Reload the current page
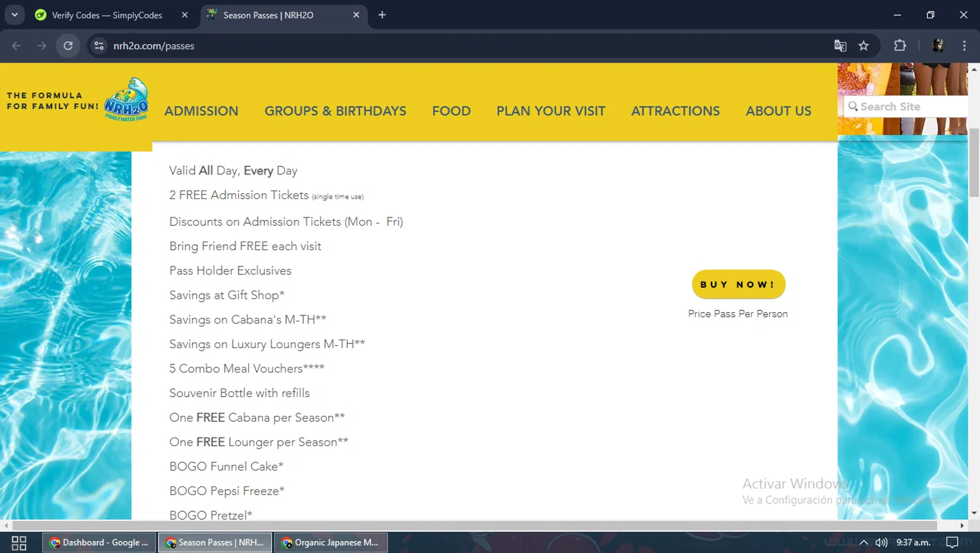Screen dimensions: 980x553 [x=68, y=46]
